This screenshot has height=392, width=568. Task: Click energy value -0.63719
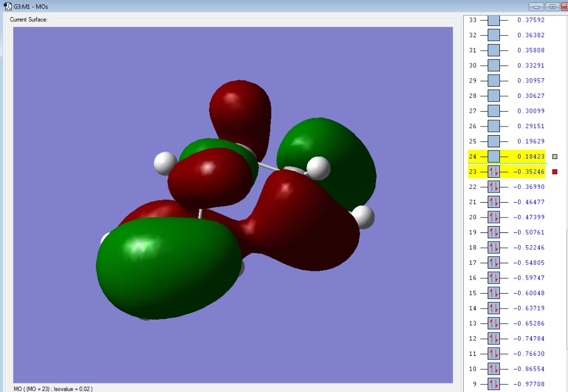click(529, 308)
